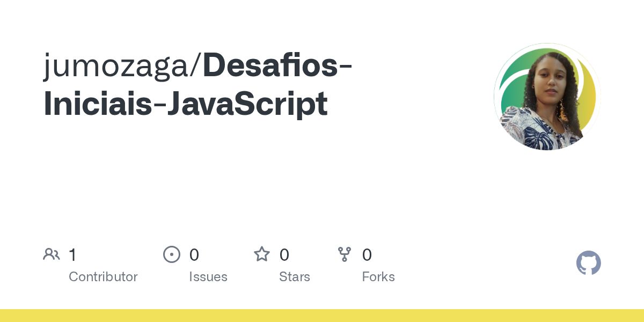The image size is (644, 322).
Task: Click the fork branch icon
Action: pyautogui.click(x=344, y=254)
